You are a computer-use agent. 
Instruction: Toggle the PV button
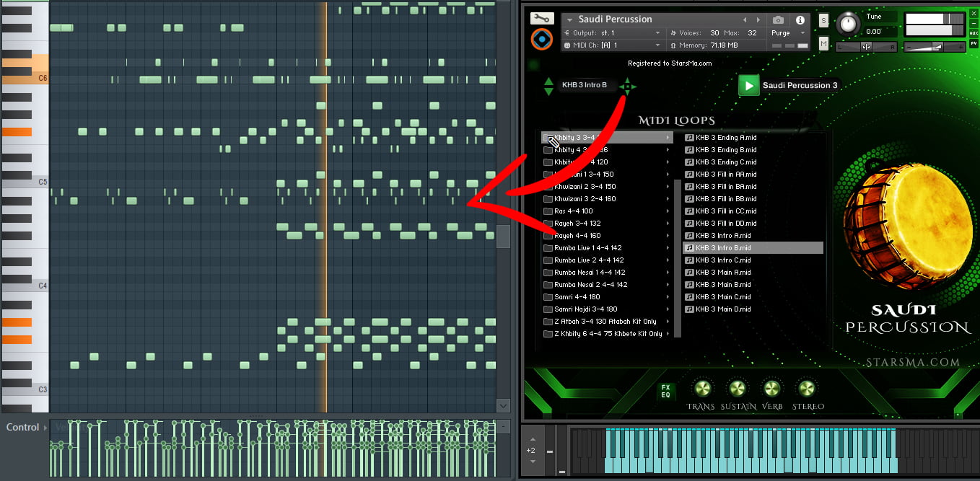coord(974,43)
